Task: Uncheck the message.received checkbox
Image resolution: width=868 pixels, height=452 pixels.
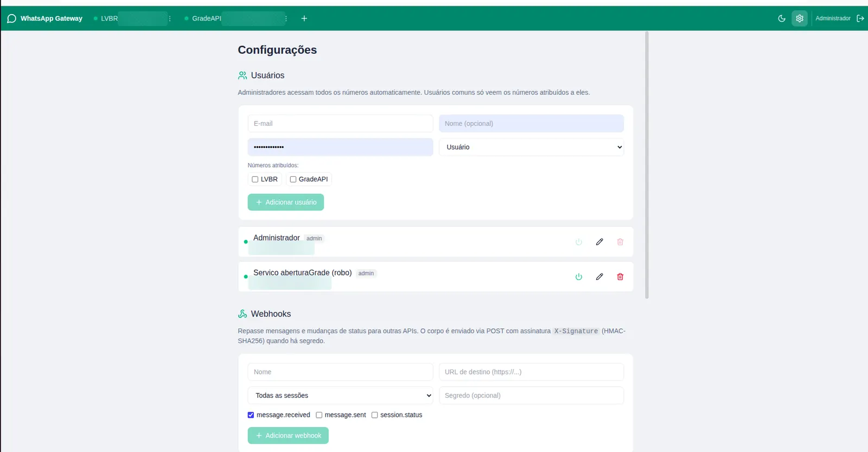Action: point(251,415)
